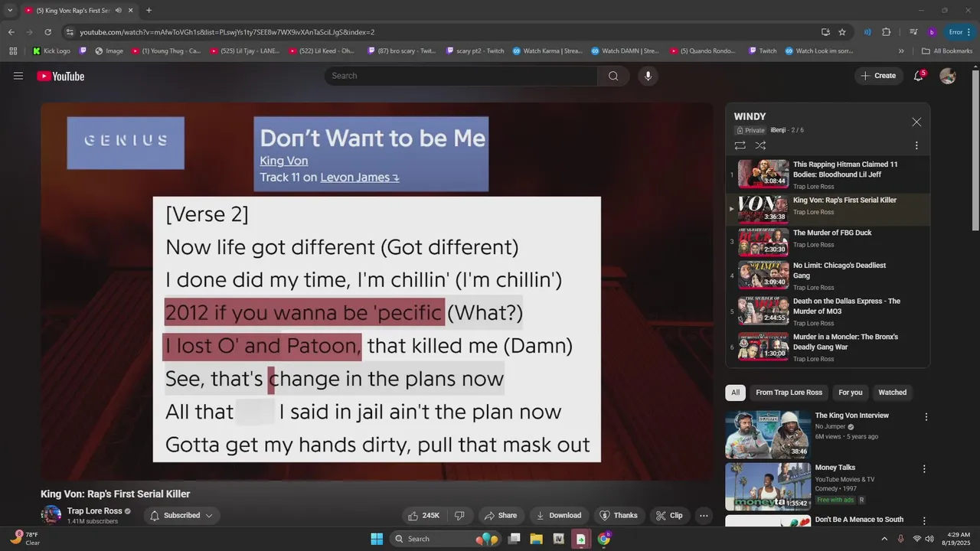Open the Quando Rondo bookmark
Screen dimensions: 980x551
click(704, 51)
